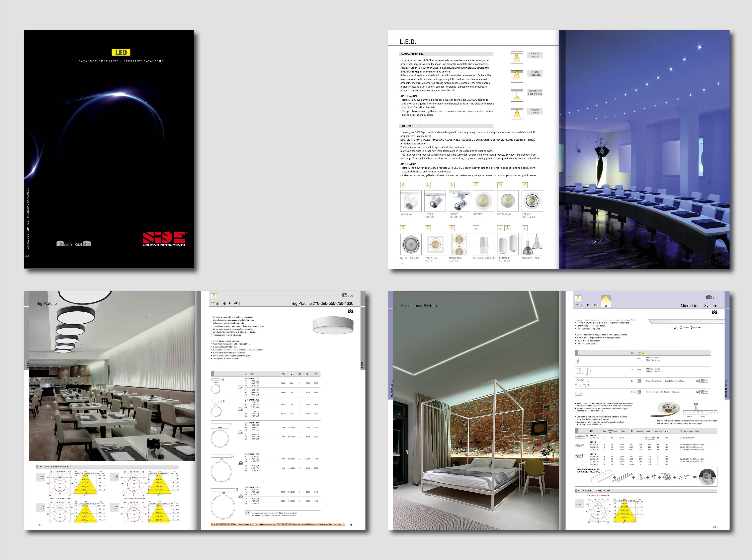Select the MATRIX MCL 2 OPTICS thumbnail
Image resolution: width=752 pixels, height=560 pixels.
pyautogui.click(x=459, y=244)
